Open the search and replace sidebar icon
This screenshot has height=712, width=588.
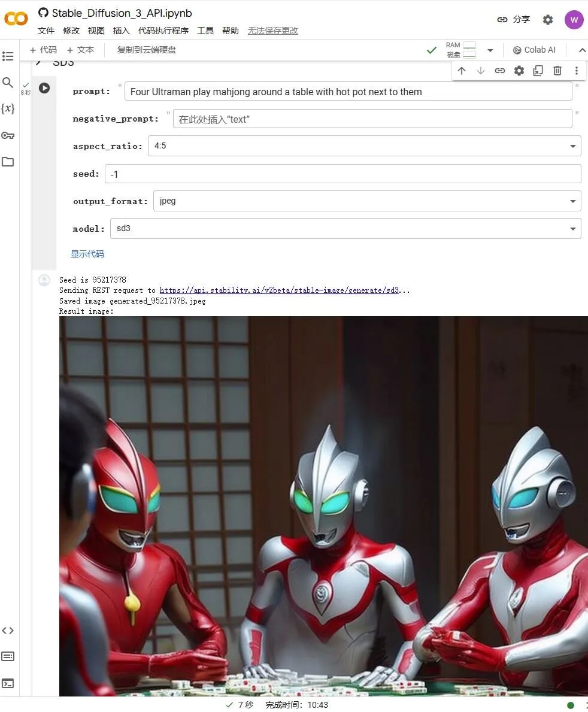point(8,83)
